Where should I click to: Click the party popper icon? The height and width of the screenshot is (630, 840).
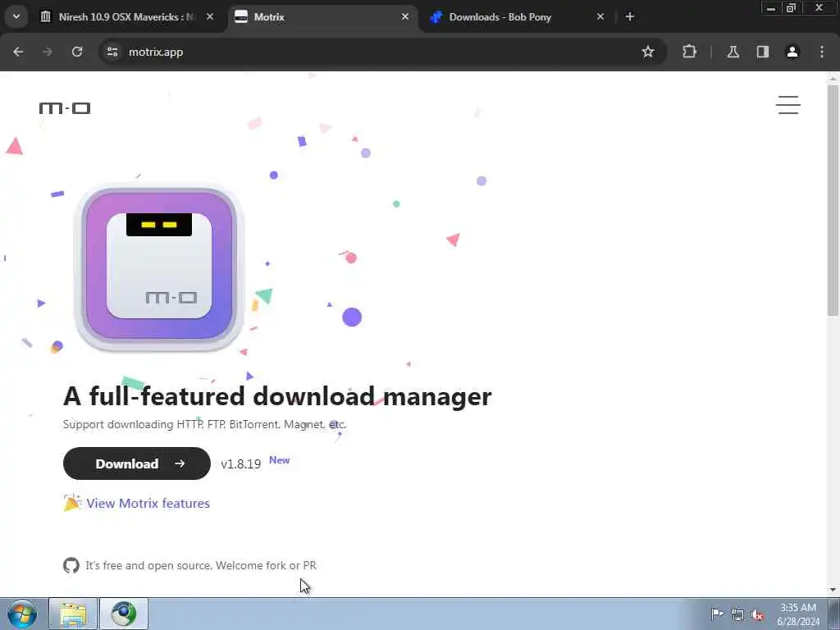pyautogui.click(x=72, y=503)
